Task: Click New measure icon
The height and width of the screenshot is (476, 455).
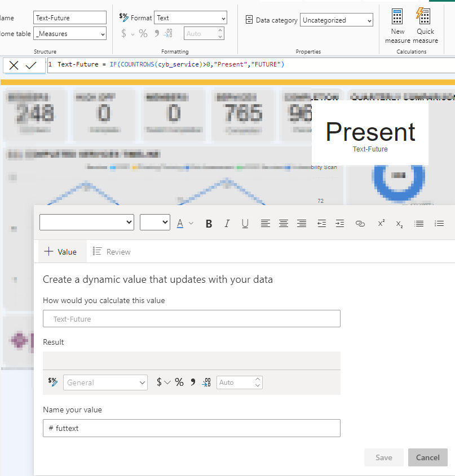Action: [x=397, y=26]
